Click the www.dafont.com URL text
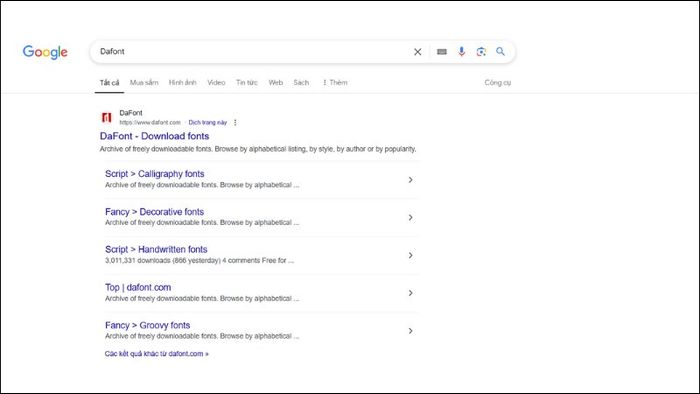700x394 pixels. pyautogui.click(x=150, y=122)
